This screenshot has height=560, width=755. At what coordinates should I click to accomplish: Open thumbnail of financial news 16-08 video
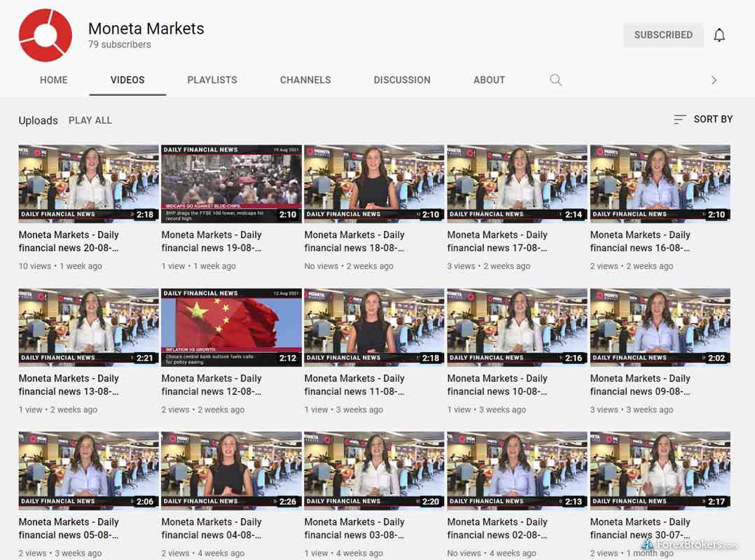[x=660, y=184]
